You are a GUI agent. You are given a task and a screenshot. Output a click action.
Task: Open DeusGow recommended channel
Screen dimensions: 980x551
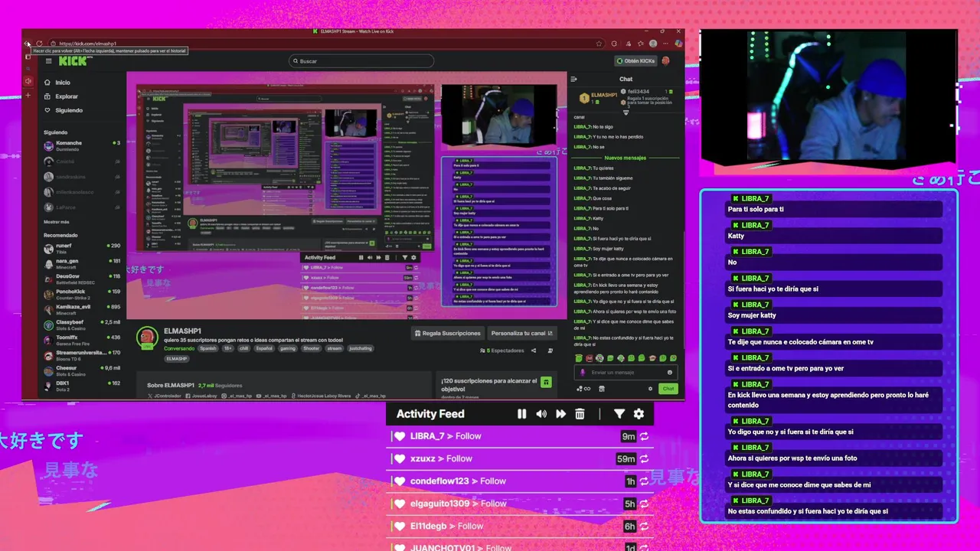click(82, 279)
